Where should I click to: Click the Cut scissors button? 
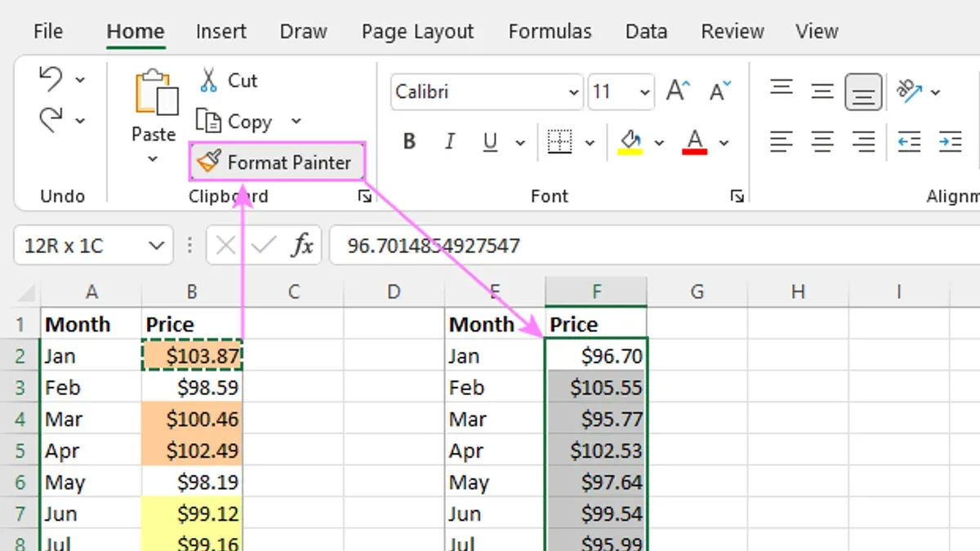coord(228,80)
